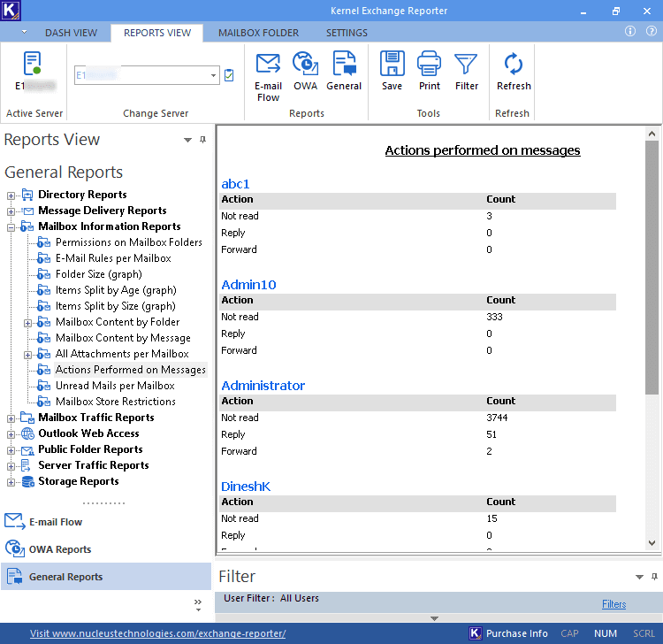
Task: Click the Mailbox Traffic Reports folder icon
Action: click(27, 418)
